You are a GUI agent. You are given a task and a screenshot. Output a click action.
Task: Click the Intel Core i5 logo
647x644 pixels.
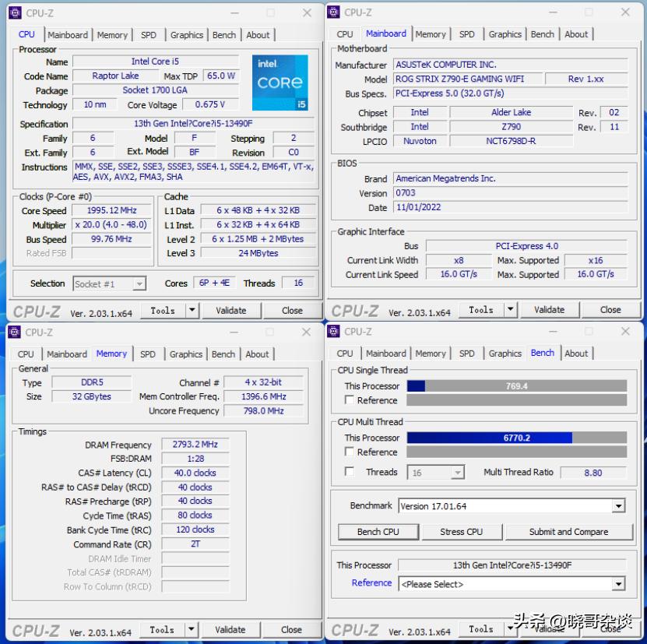coord(280,83)
